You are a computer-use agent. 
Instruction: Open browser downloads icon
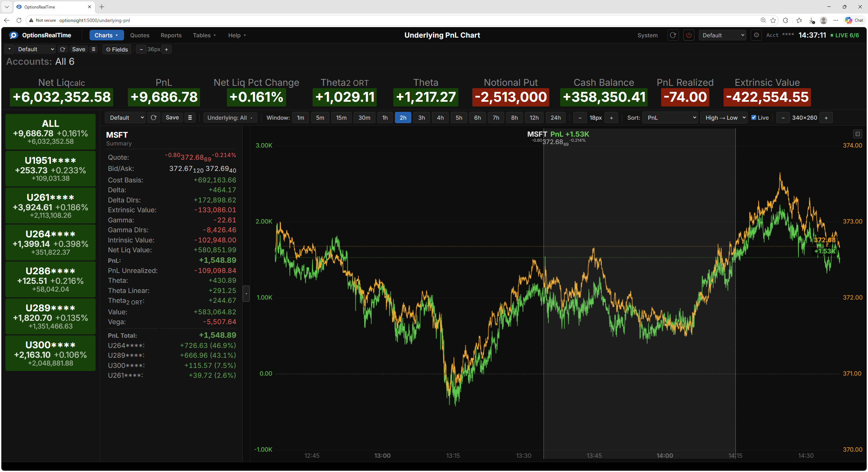pos(812,20)
